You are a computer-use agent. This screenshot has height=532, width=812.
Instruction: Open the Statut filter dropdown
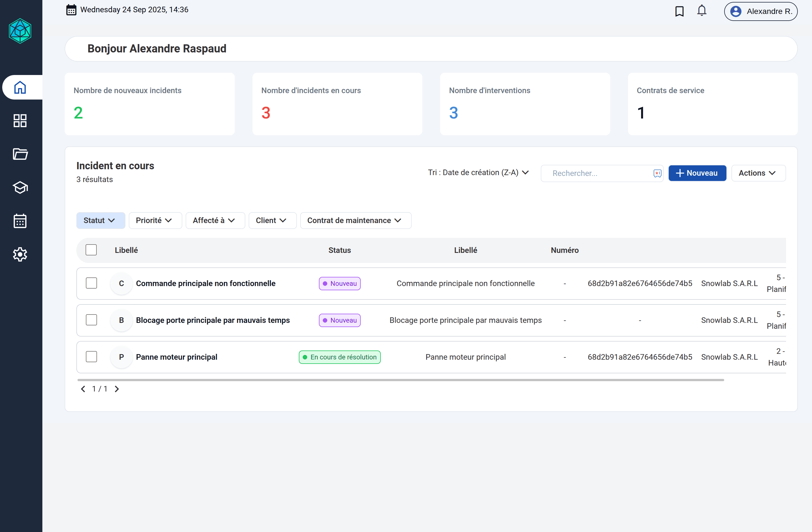pyautogui.click(x=100, y=220)
